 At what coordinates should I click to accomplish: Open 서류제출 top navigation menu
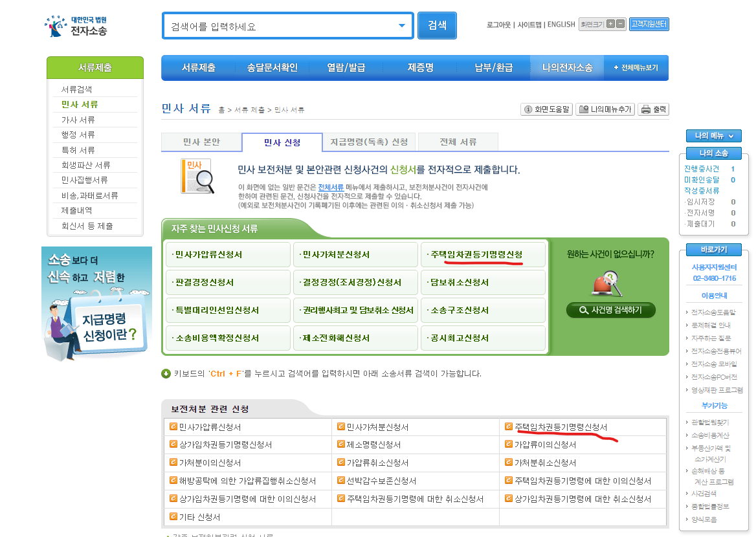(x=199, y=68)
